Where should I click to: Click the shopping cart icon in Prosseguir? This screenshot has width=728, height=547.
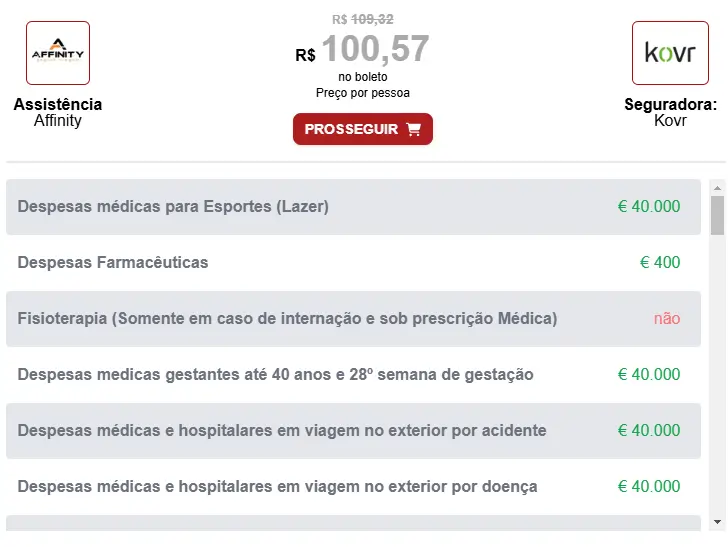point(413,129)
